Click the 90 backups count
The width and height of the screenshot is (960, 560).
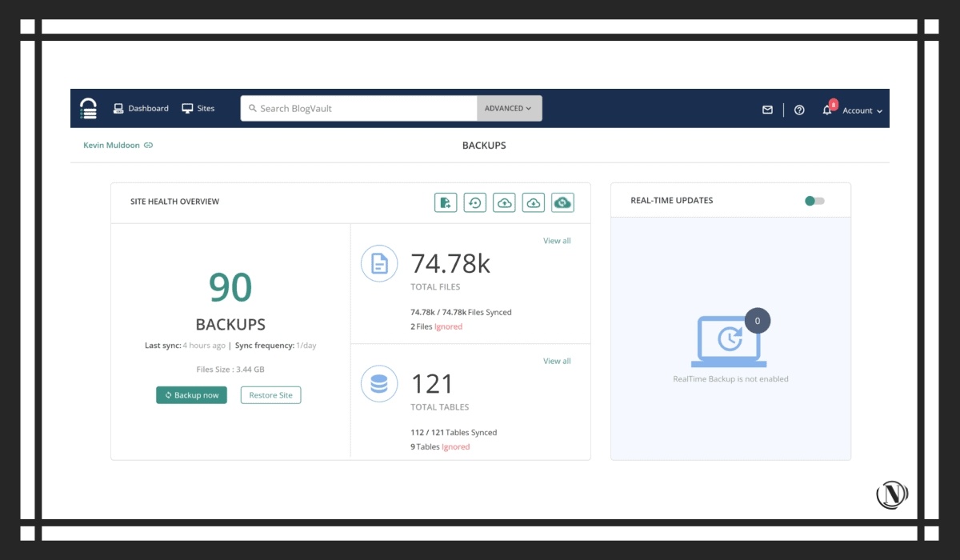230,287
